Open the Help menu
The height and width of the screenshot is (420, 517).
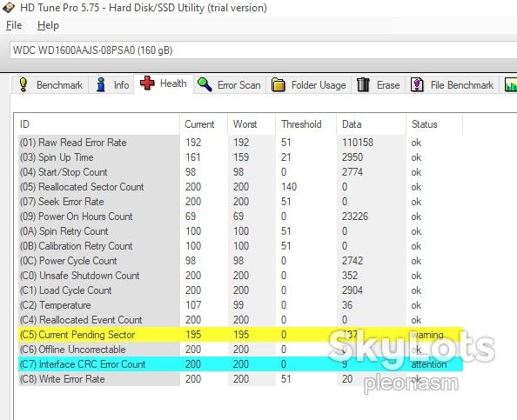tap(48, 25)
